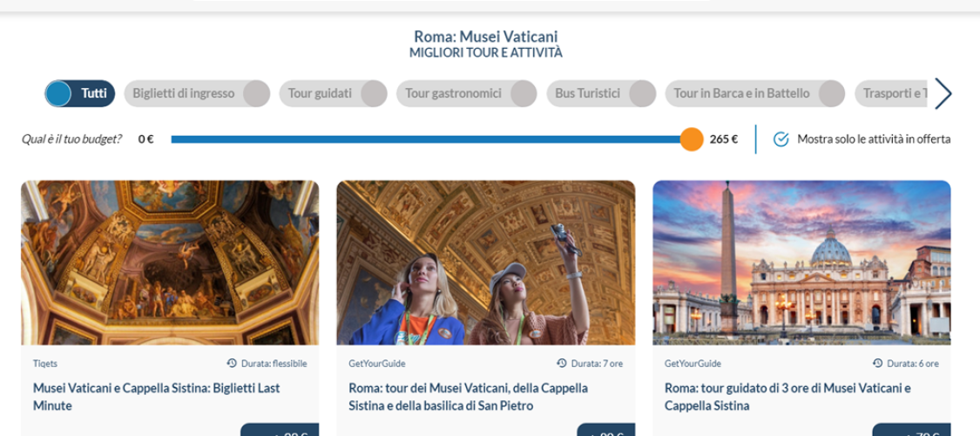Click the Durata: 6 ore text

pyautogui.click(x=913, y=364)
